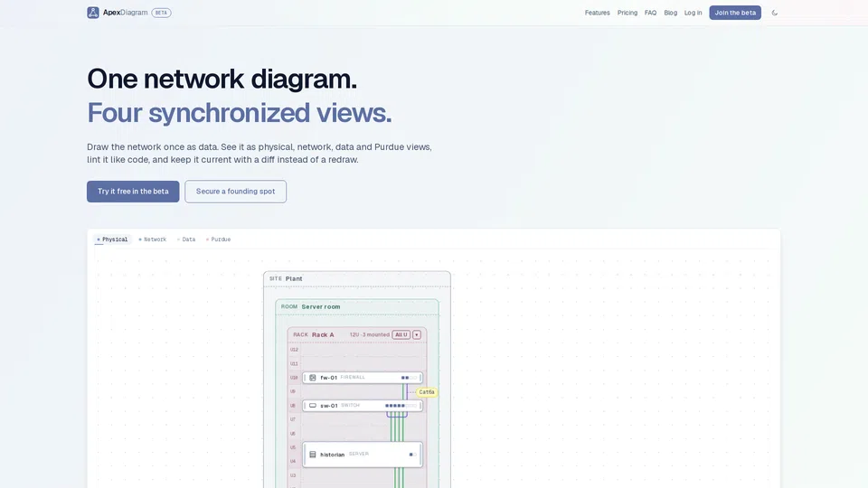
Task: Click Secure a founding spot button
Action: [235, 192]
